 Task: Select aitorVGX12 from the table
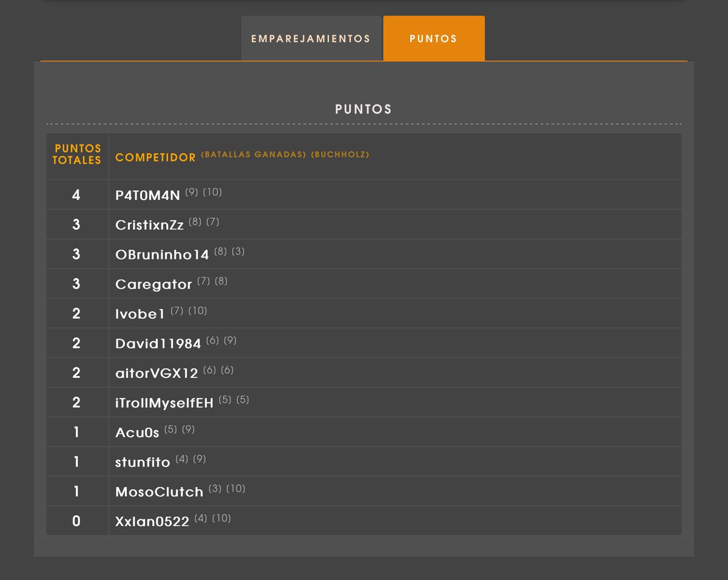tap(157, 372)
